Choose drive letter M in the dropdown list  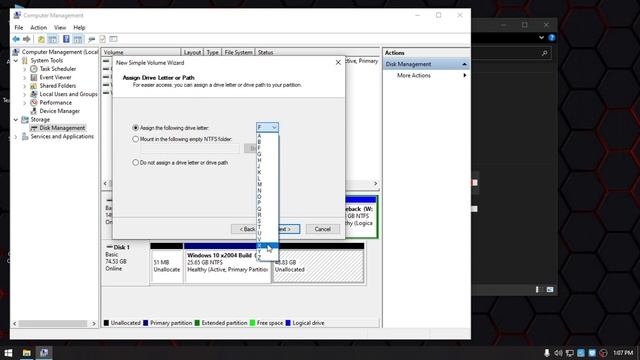coord(267,184)
